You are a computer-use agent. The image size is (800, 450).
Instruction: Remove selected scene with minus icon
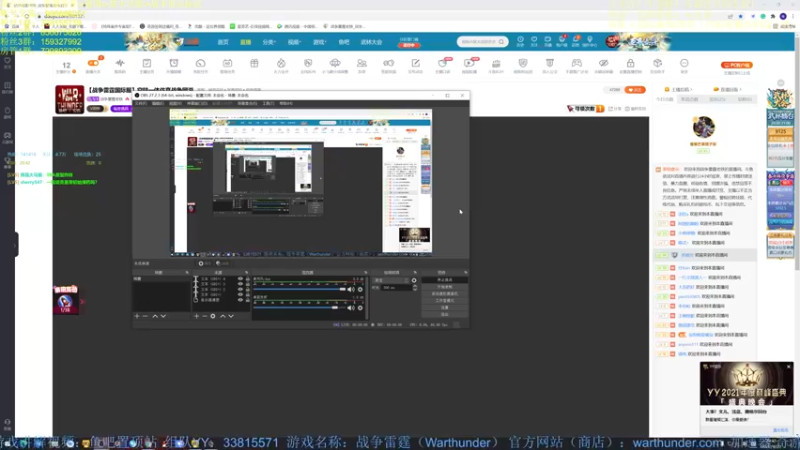(x=145, y=316)
